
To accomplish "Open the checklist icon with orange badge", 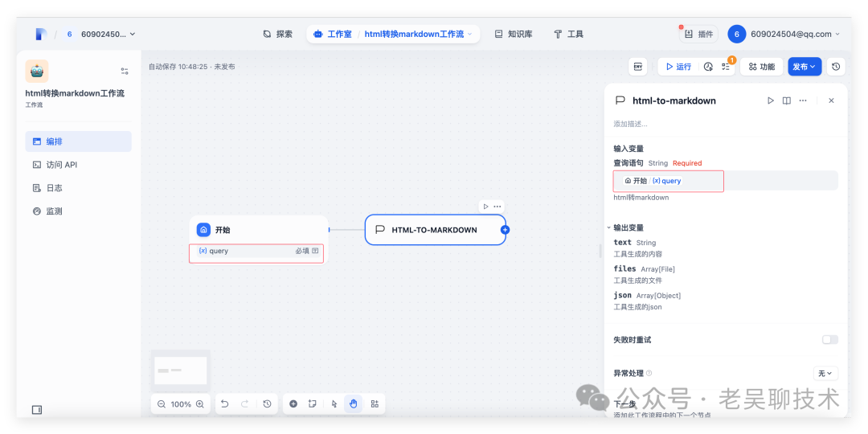I will coord(726,67).
